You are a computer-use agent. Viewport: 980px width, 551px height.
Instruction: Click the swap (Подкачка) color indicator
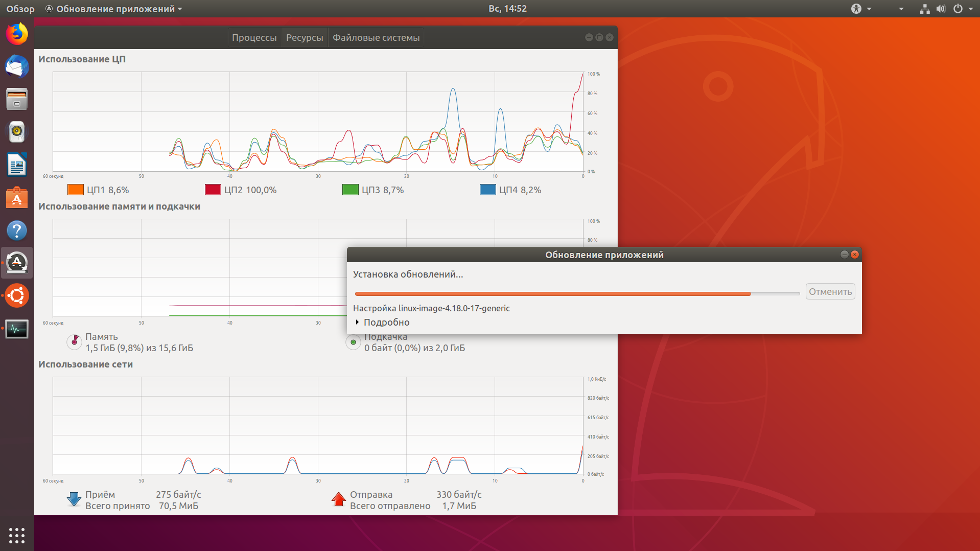[353, 342]
